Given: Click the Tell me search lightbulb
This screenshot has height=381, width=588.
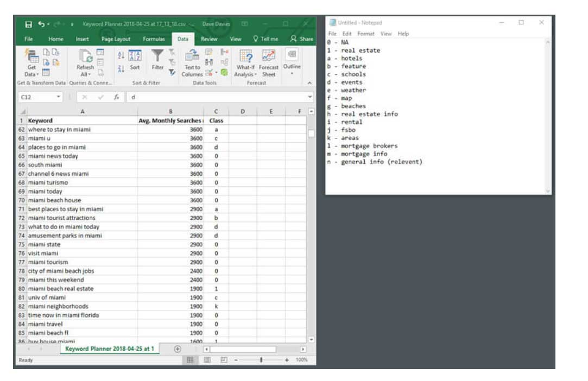Looking at the screenshot, I should [x=265, y=39].
